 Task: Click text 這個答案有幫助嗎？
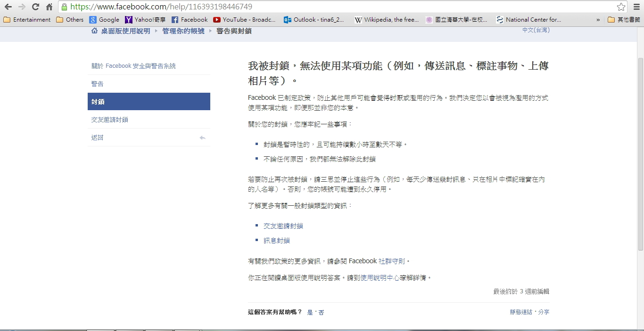pyautogui.click(x=275, y=312)
